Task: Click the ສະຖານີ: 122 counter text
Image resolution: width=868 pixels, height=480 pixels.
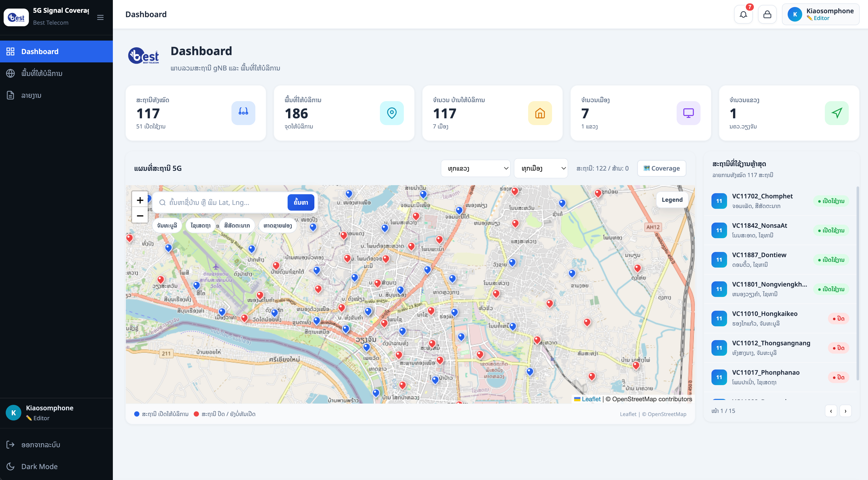Action: click(602, 168)
